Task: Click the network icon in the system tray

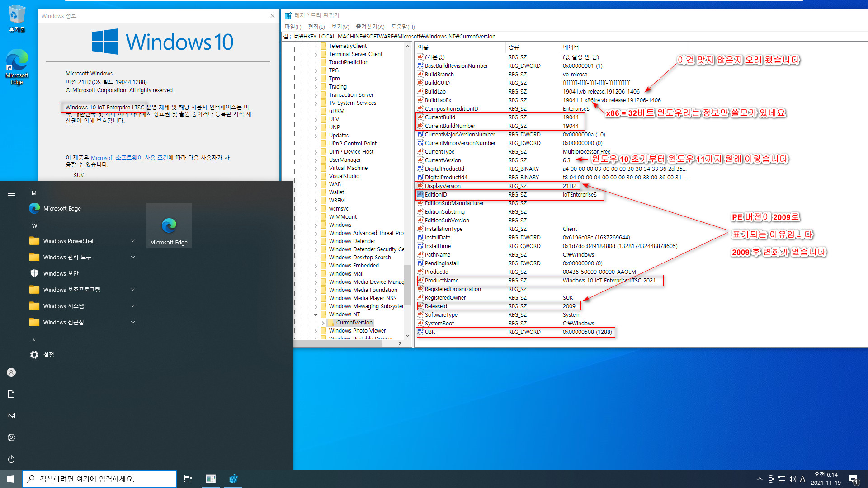Action: click(x=781, y=479)
